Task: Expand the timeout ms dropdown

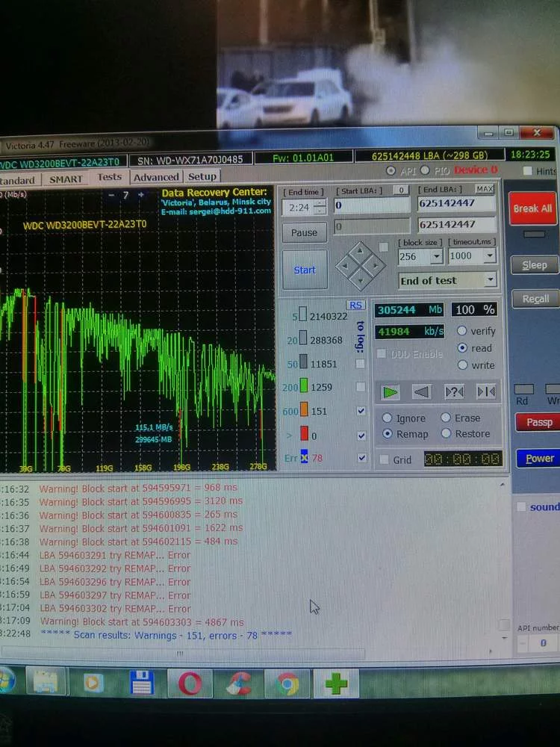Action: (490, 255)
